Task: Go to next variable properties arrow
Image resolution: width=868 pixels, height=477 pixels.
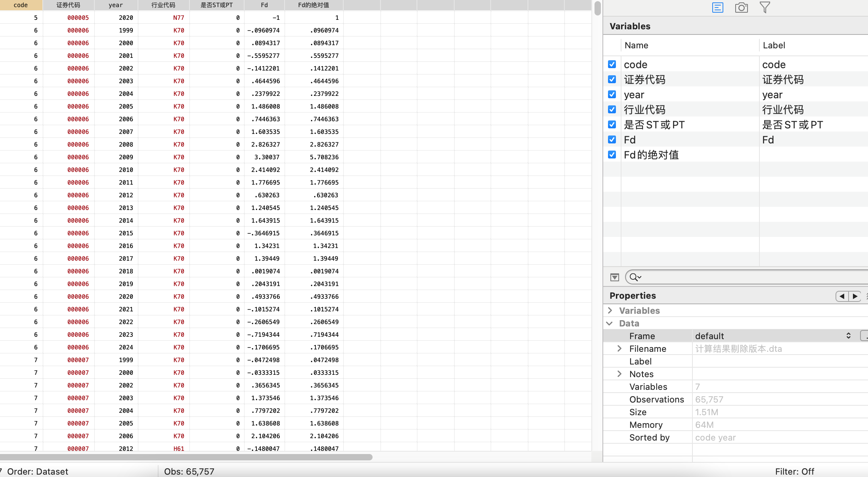Action: click(855, 296)
